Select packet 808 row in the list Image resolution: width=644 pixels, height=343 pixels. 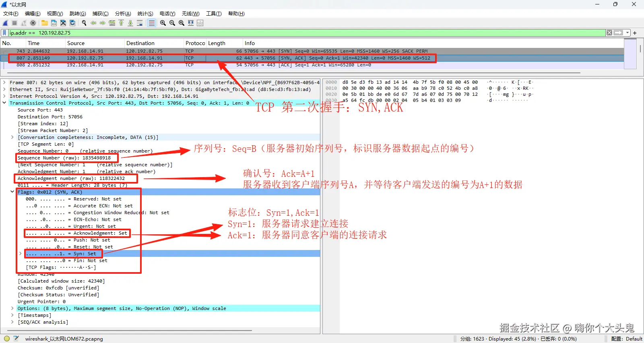point(312,65)
